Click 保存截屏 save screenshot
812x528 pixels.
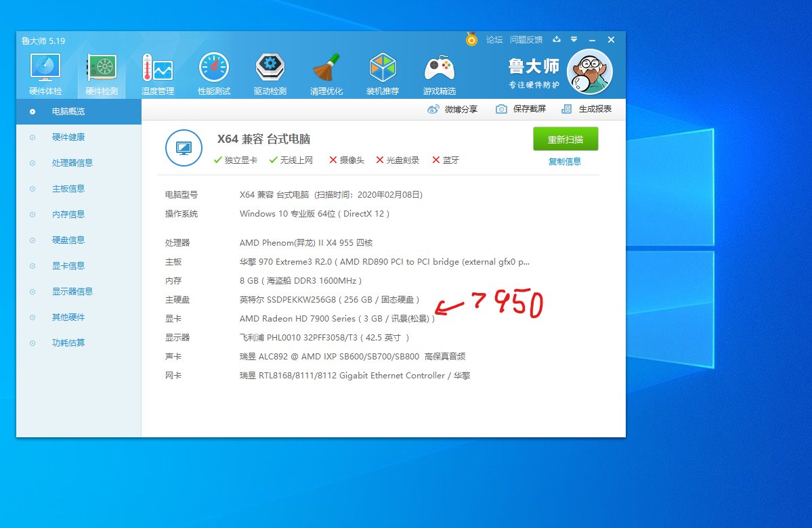[x=529, y=109]
